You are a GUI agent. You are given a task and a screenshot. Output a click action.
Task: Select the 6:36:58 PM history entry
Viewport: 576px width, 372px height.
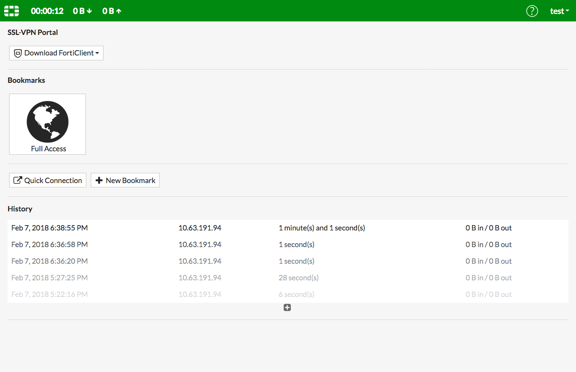click(288, 245)
